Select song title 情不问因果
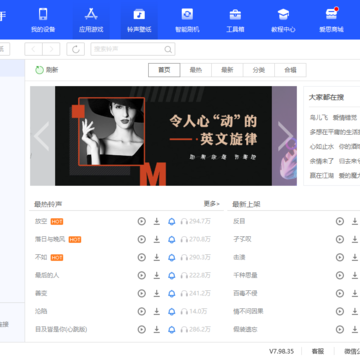The width and height of the screenshot is (360, 360). click(248, 311)
